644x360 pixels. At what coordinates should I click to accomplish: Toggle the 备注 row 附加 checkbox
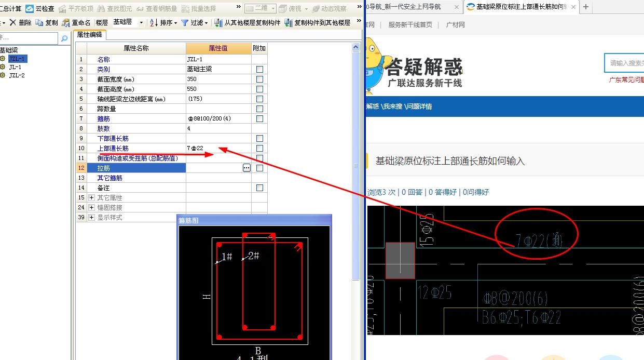coord(259,188)
